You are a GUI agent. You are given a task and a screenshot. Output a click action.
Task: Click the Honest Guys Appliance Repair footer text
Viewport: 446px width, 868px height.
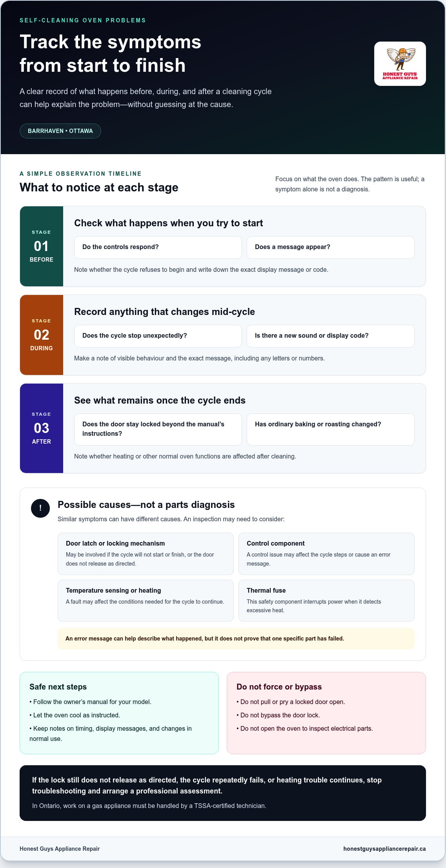coord(60,849)
